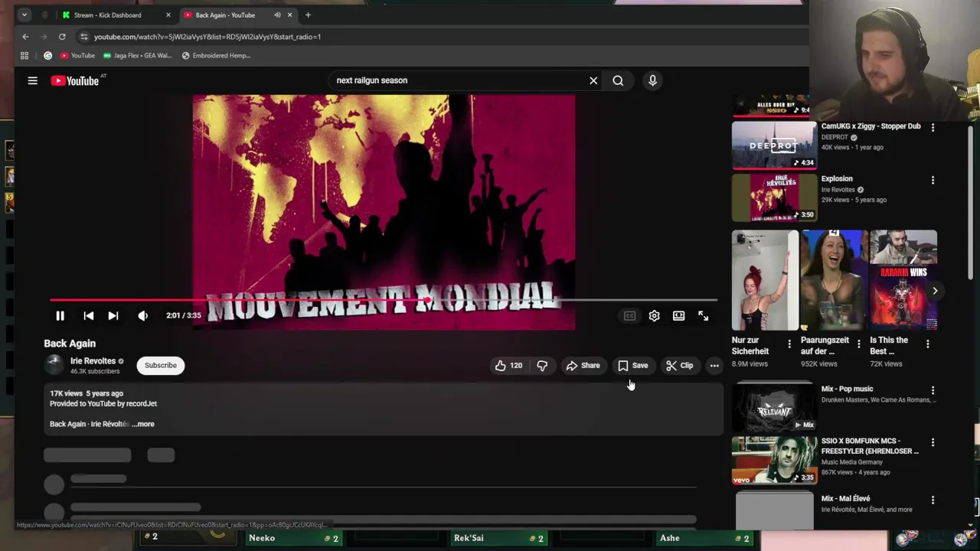
Task: Mute the video volume
Action: 142,315
